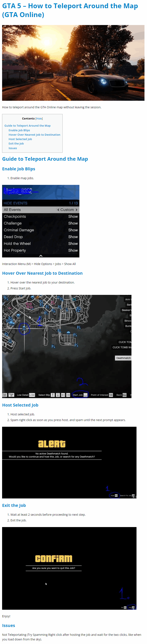
Task: Click right chevron next to Custom
Action: (76, 210)
